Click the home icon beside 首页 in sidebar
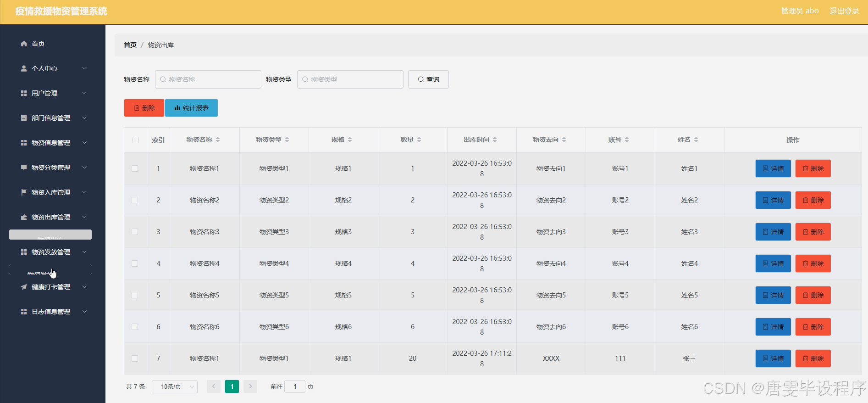Screen dimensions: 868x403 coord(24,44)
